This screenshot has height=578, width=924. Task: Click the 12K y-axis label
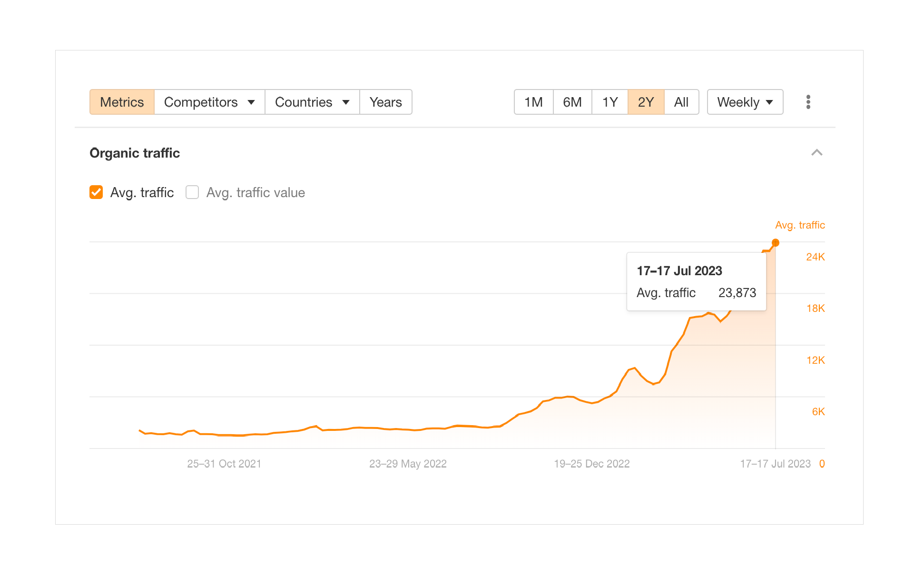[816, 360]
